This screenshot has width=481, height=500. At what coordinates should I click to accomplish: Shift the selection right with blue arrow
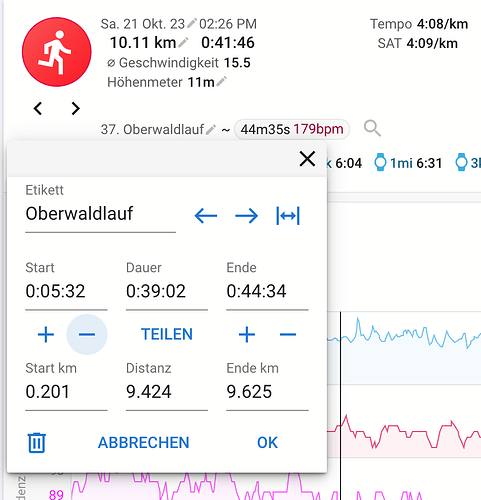click(x=246, y=216)
